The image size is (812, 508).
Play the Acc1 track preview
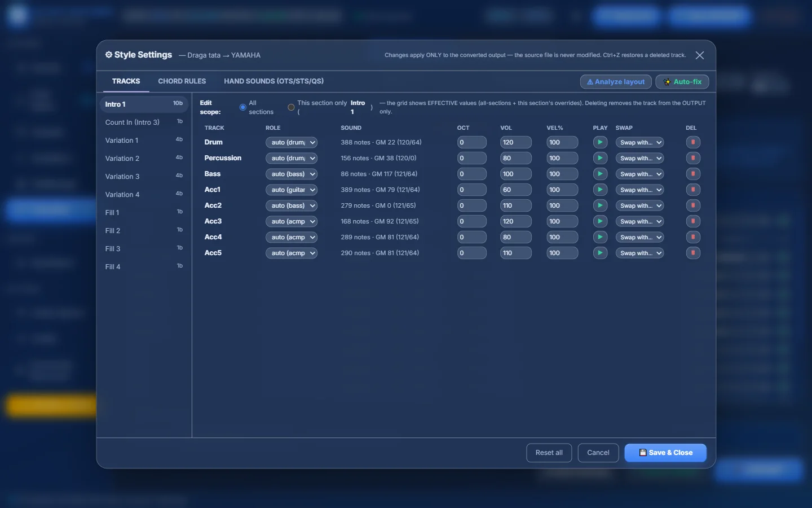pyautogui.click(x=600, y=190)
